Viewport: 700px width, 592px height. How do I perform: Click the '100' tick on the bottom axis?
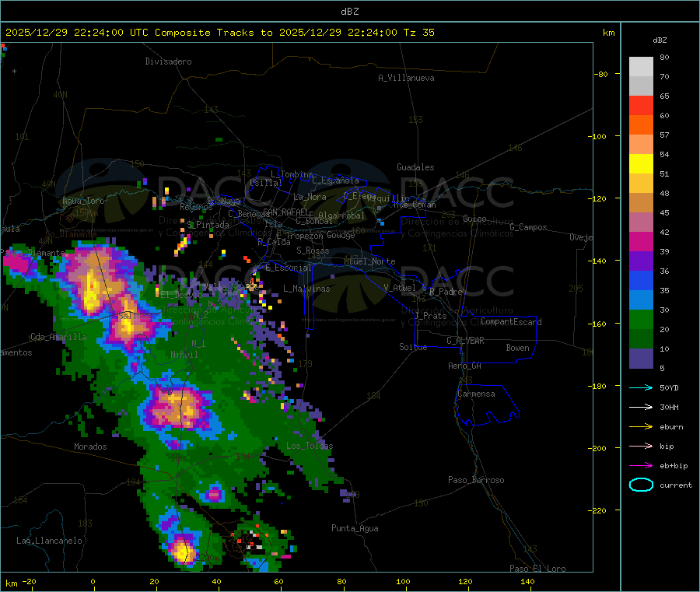pos(403,581)
